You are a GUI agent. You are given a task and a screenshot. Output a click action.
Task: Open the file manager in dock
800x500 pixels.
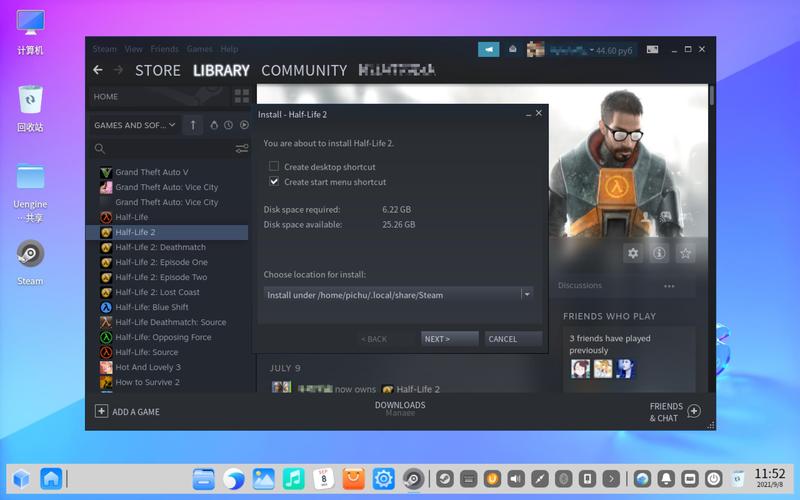point(204,479)
